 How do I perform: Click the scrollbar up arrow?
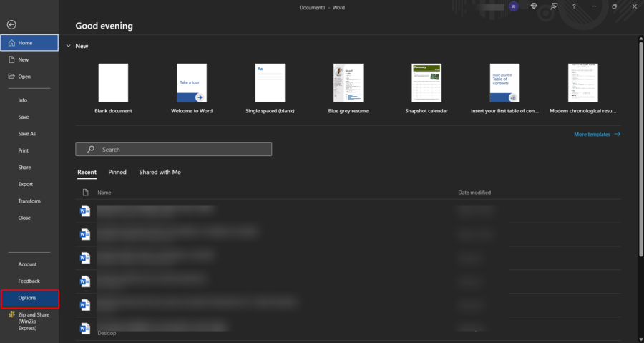(x=640, y=39)
